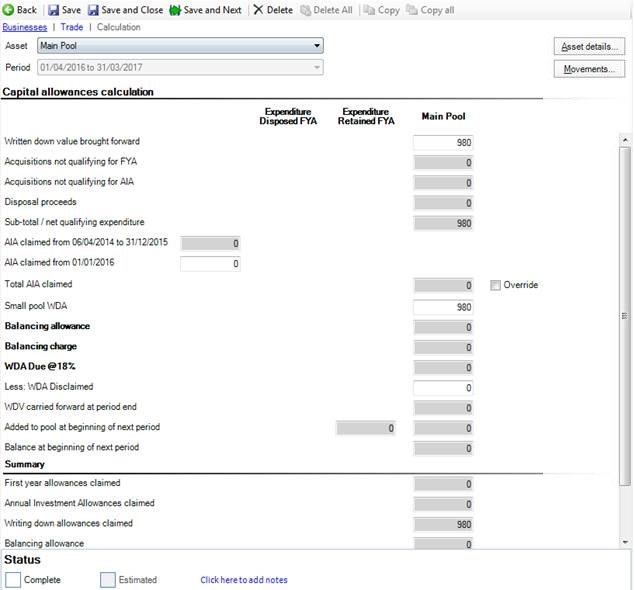Click the scrollbar up arrow
Screen dimensions: 635x590
(625, 140)
